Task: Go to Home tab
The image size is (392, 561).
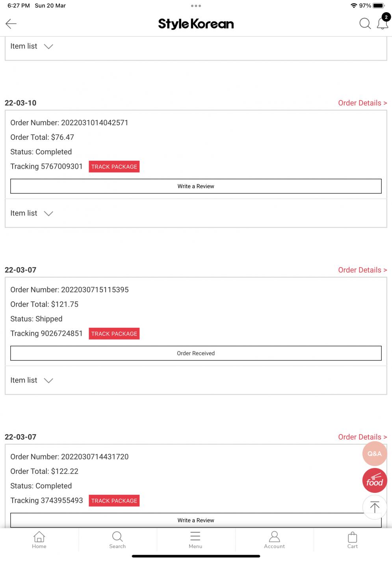Action: pyautogui.click(x=39, y=540)
